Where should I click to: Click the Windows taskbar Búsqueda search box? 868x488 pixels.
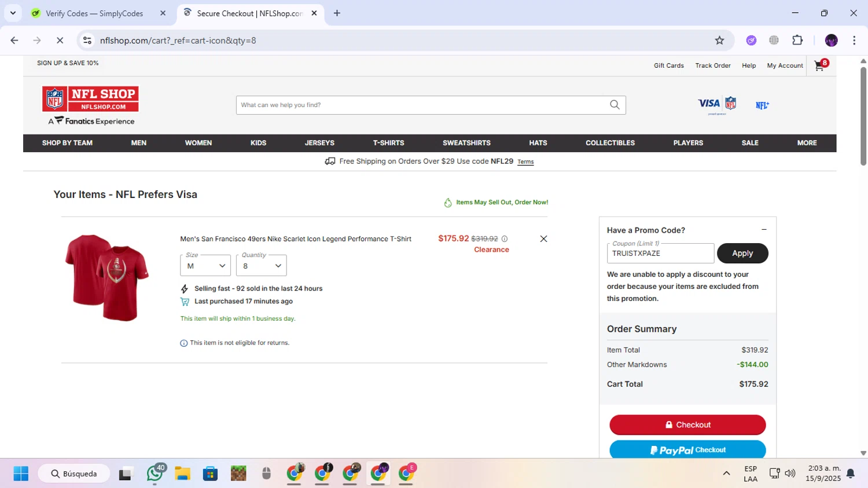(x=74, y=474)
